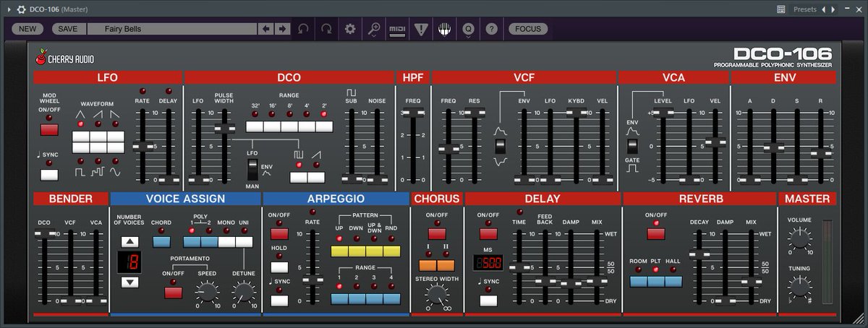Open the Fairy Bells preset name dropdown
The image size is (868, 328).
pyautogui.click(x=172, y=29)
